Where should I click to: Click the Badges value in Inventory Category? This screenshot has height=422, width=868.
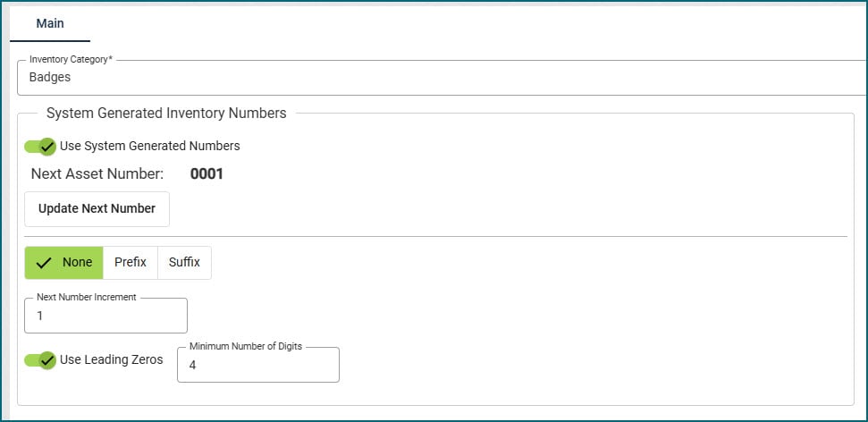[50, 78]
